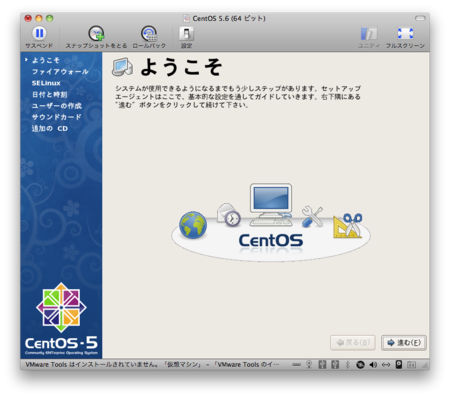
Task: Toggle toolbar with title bar pill button
Action: point(420,18)
